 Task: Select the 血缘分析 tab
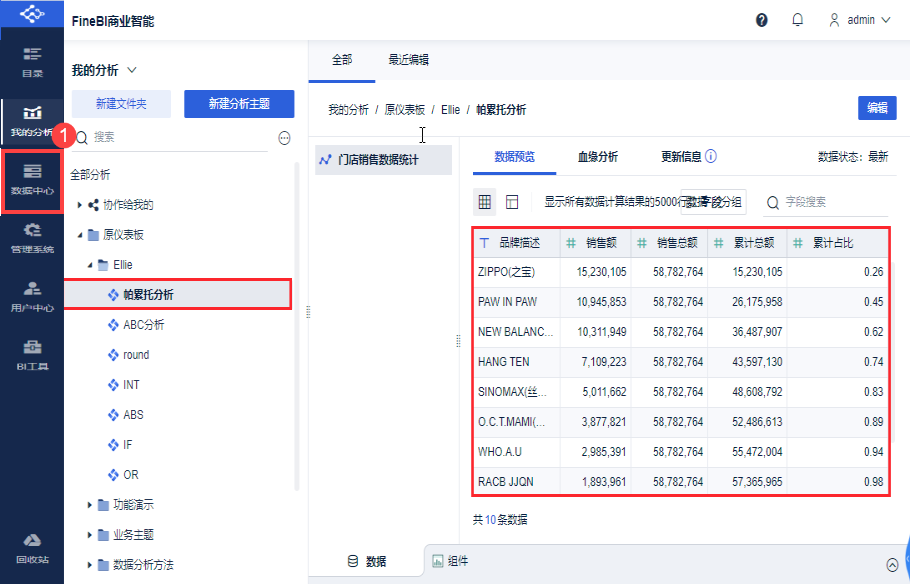[597, 157]
